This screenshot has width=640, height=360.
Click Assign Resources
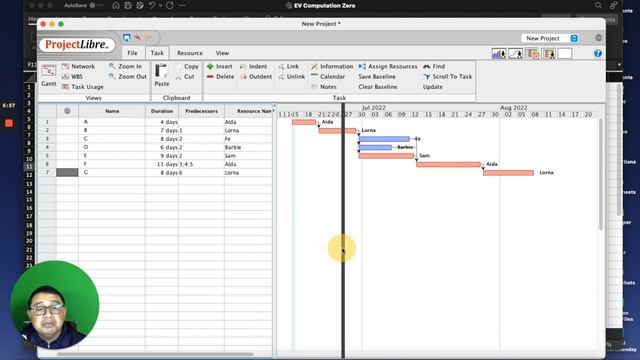coord(388,66)
